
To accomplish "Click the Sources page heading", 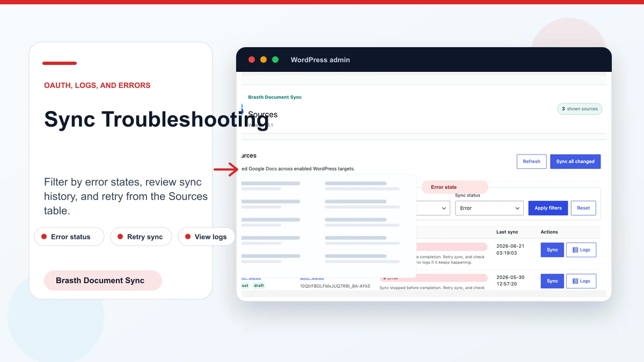I will (x=263, y=114).
